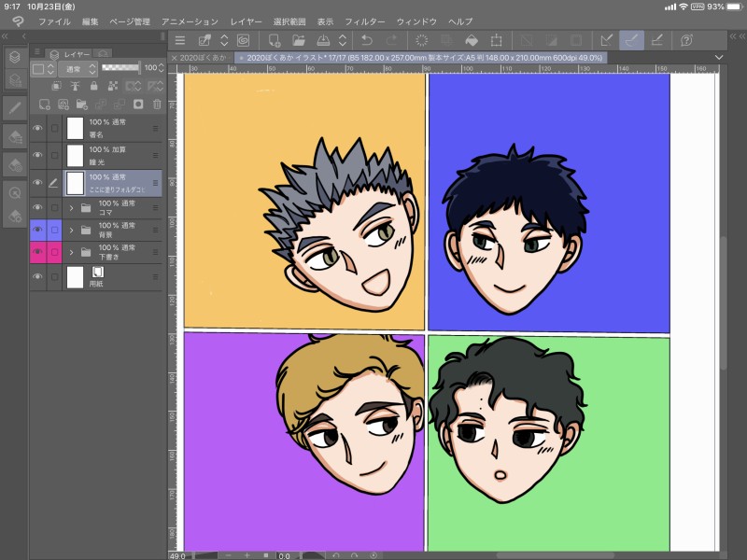The image size is (747, 560).
Task: Click the fill bucket icon in toolbar
Action: pos(472,40)
